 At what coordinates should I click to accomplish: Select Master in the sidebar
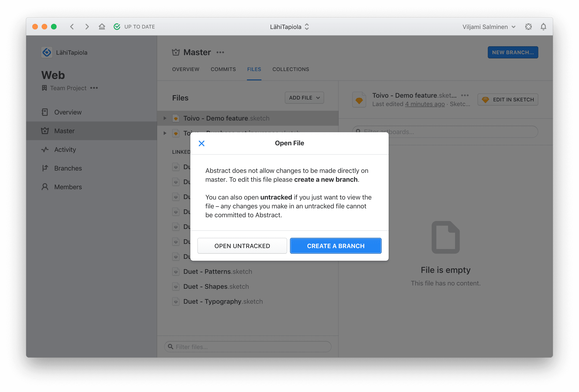point(91,131)
